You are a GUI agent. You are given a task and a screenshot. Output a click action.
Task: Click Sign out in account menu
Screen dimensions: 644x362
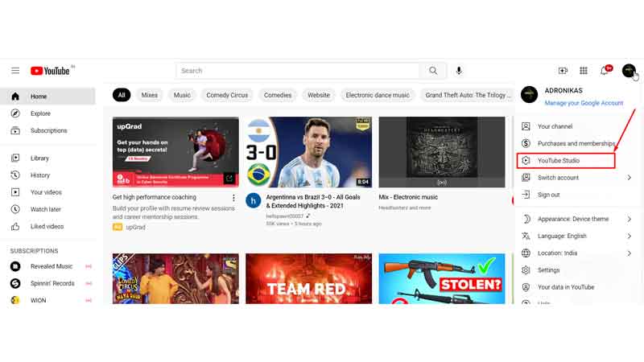coord(577,195)
